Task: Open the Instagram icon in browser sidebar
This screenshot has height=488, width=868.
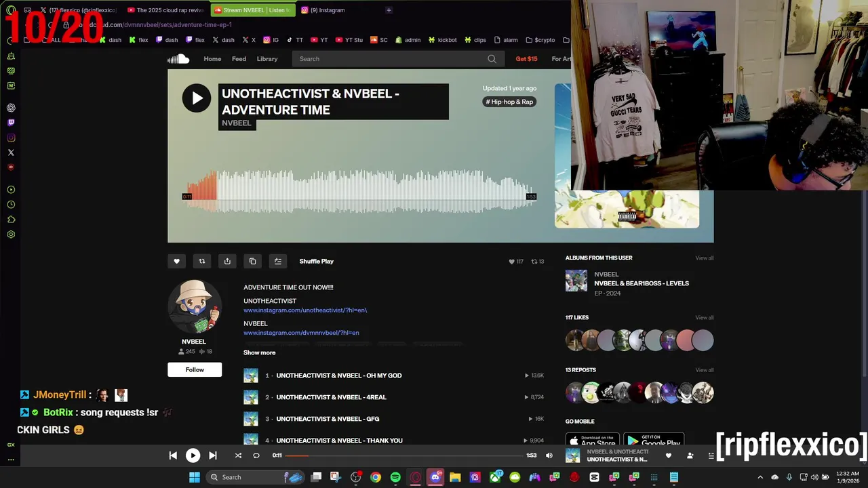Action: [x=11, y=138]
